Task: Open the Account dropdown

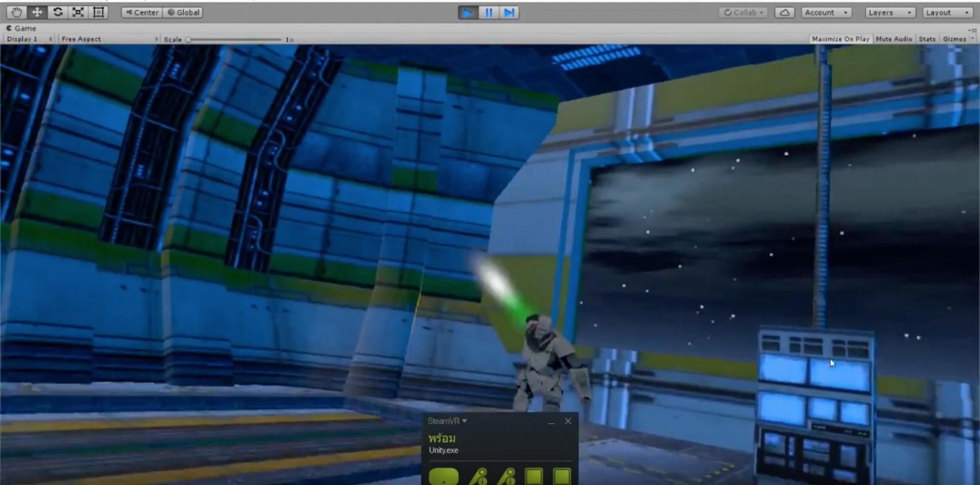Action: pyautogui.click(x=826, y=12)
